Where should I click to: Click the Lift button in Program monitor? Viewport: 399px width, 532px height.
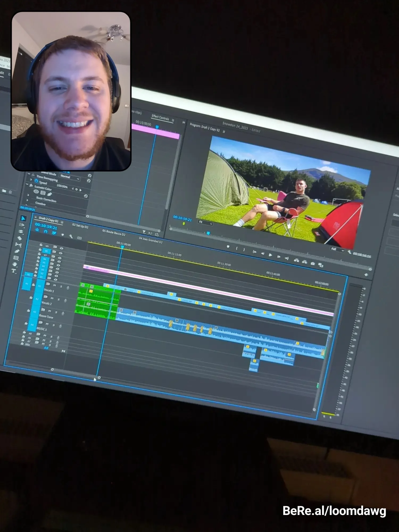(296, 260)
